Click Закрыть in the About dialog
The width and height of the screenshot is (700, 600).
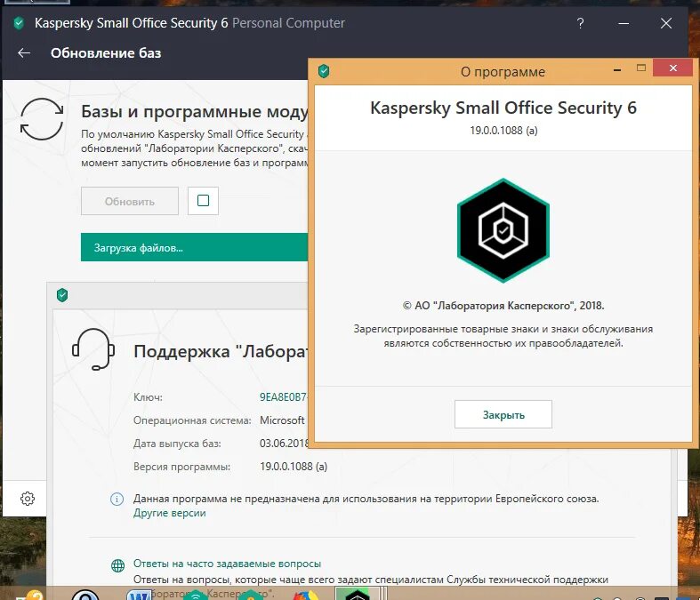tap(503, 414)
